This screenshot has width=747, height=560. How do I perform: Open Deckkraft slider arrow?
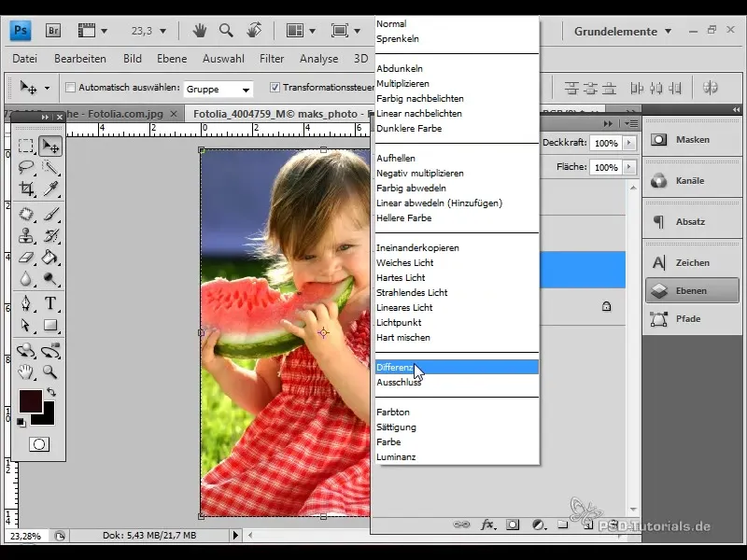coord(629,143)
